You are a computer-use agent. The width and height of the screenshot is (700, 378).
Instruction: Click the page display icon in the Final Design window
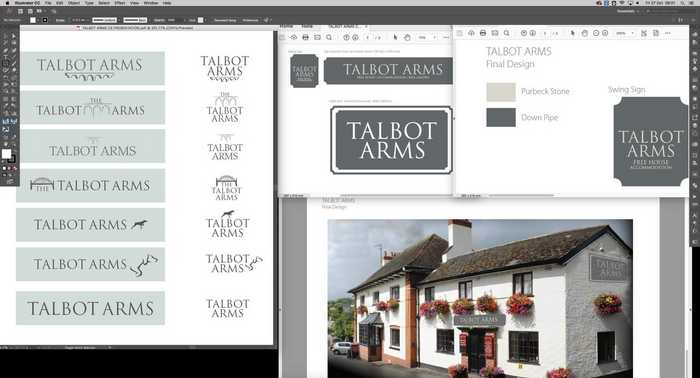[655, 33]
